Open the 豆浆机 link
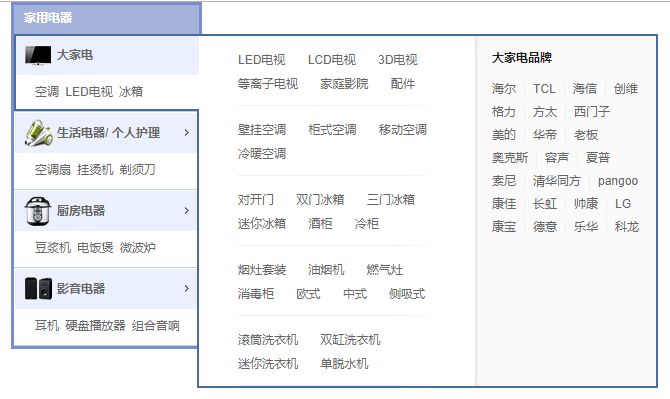This screenshot has height=399, width=670. 53,247
